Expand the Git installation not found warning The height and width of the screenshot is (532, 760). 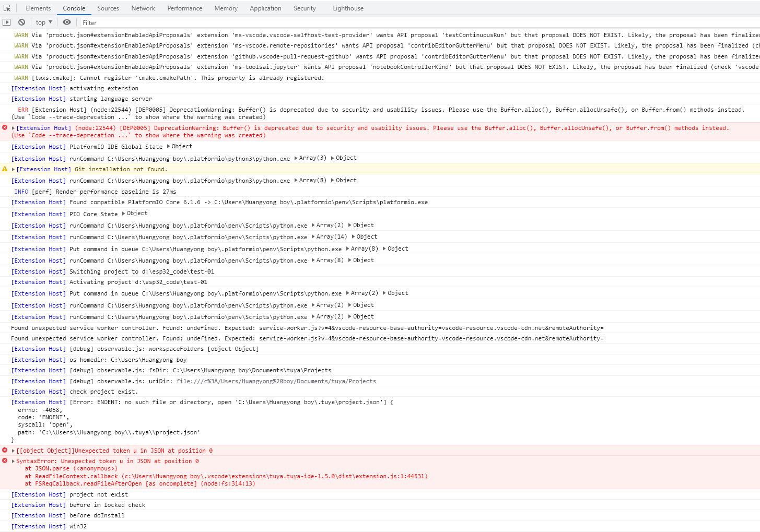pyautogui.click(x=13, y=169)
